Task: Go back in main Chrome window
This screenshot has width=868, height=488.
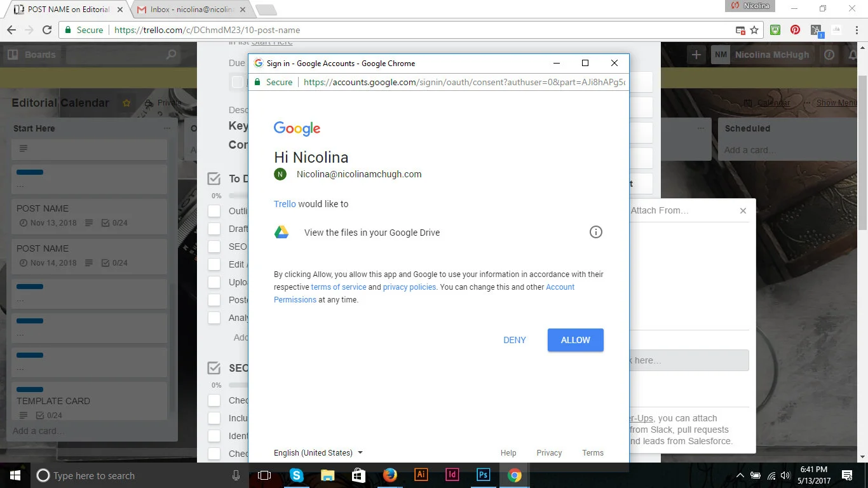Action: [11, 30]
